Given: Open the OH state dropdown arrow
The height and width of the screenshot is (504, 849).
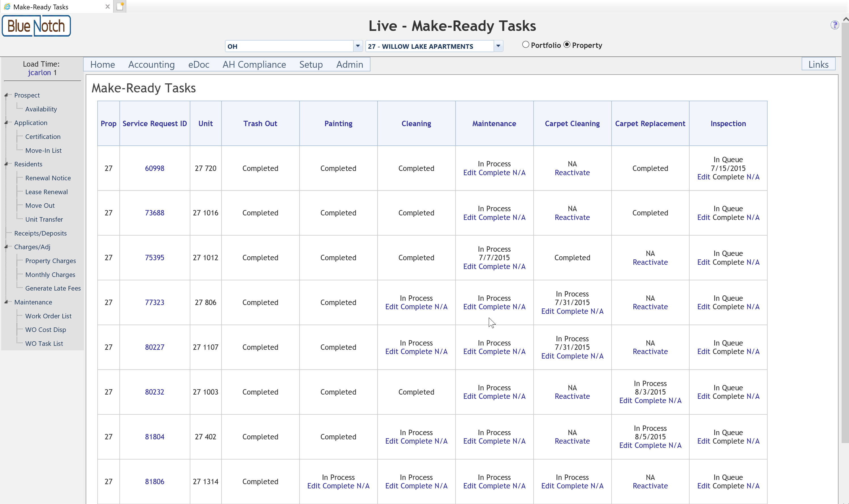Looking at the screenshot, I should click(357, 46).
